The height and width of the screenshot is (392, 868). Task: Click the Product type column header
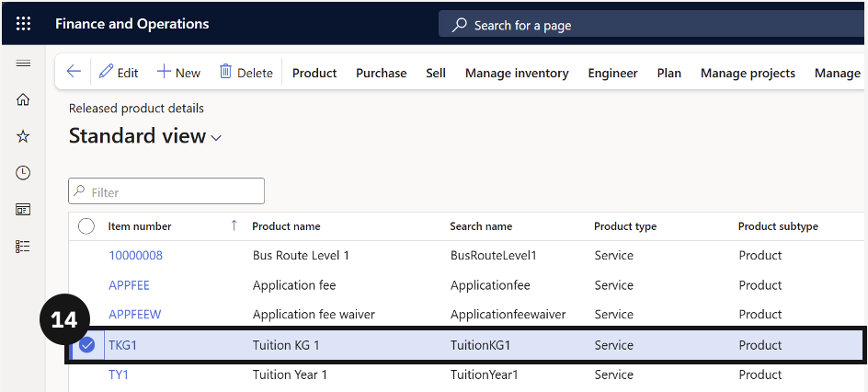(x=625, y=226)
